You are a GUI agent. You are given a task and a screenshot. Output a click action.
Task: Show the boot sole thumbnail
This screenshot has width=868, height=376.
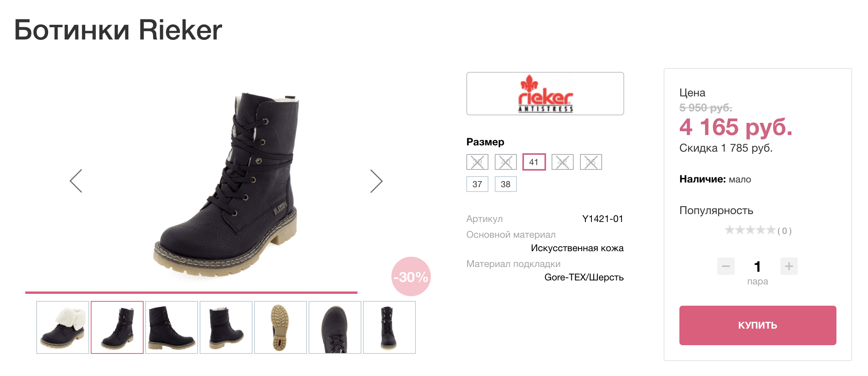coord(281,327)
